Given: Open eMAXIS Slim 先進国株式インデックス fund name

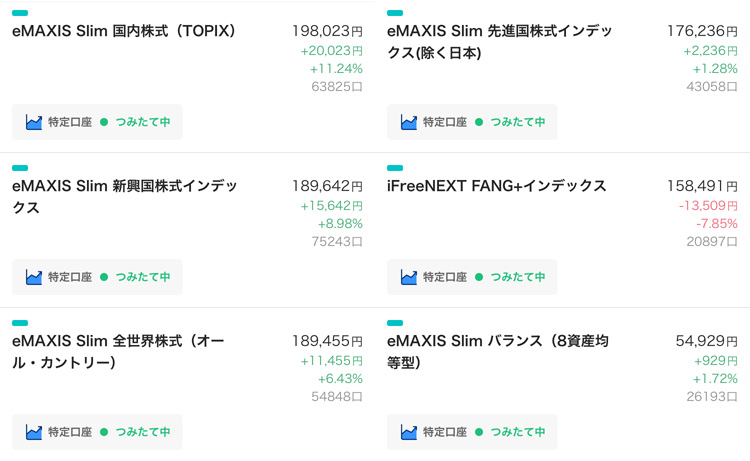Looking at the screenshot, I should pos(499,42).
